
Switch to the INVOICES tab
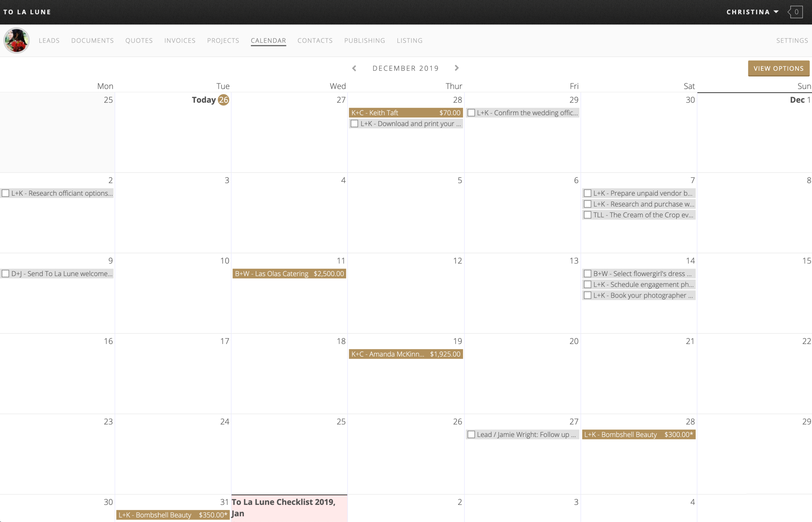pos(180,40)
